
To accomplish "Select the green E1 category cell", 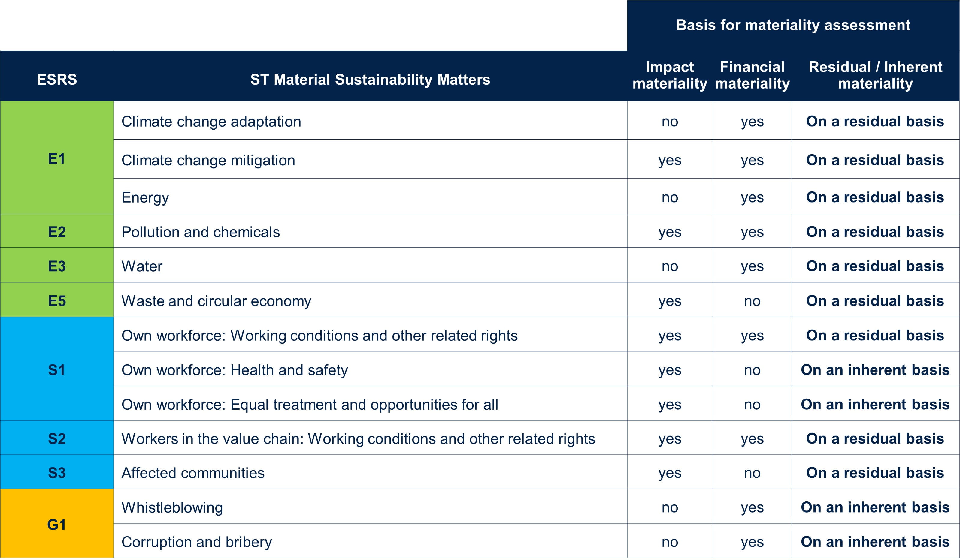I will pyautogui.click(x=57, y=158).
